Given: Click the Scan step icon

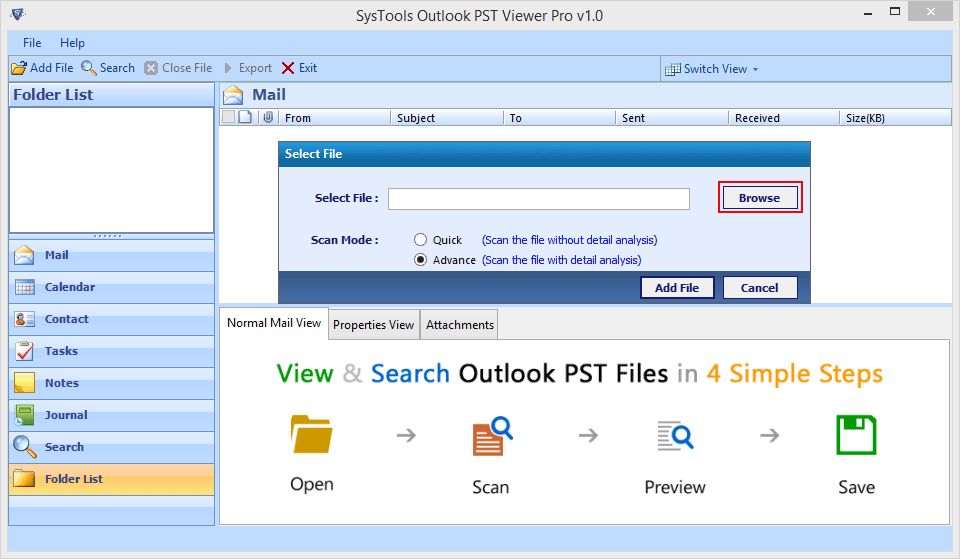Looking at the screenshot, I should [x=492, y=436].
